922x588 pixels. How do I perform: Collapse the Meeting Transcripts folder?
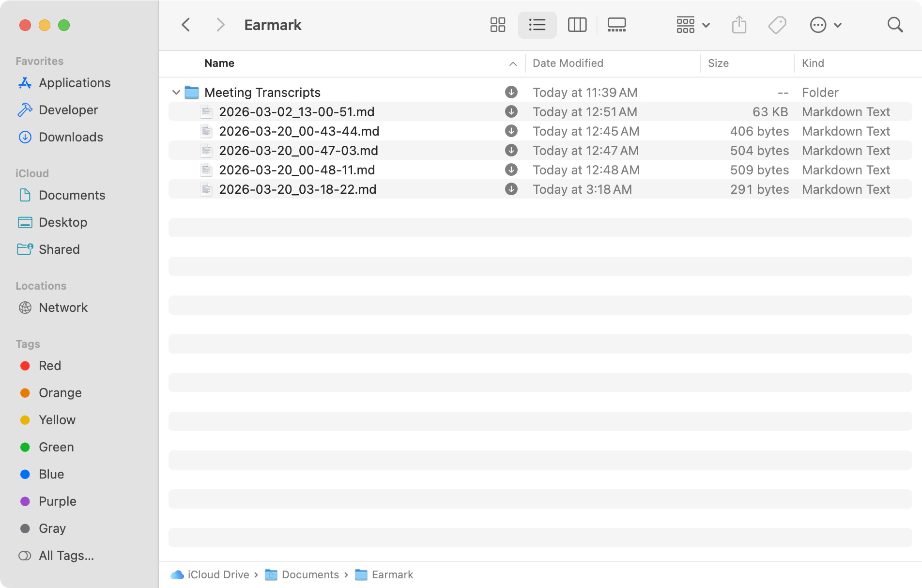[176, 92]
